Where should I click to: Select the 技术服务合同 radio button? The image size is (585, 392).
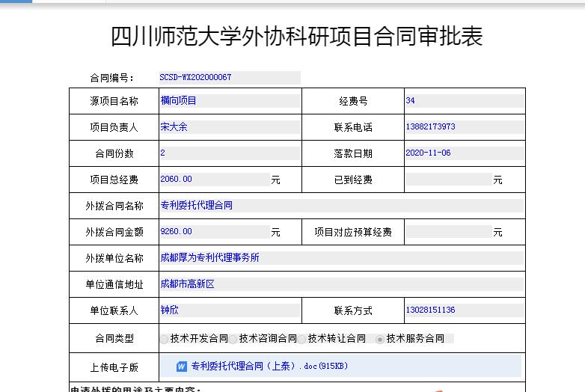click(x=380, y=339)
